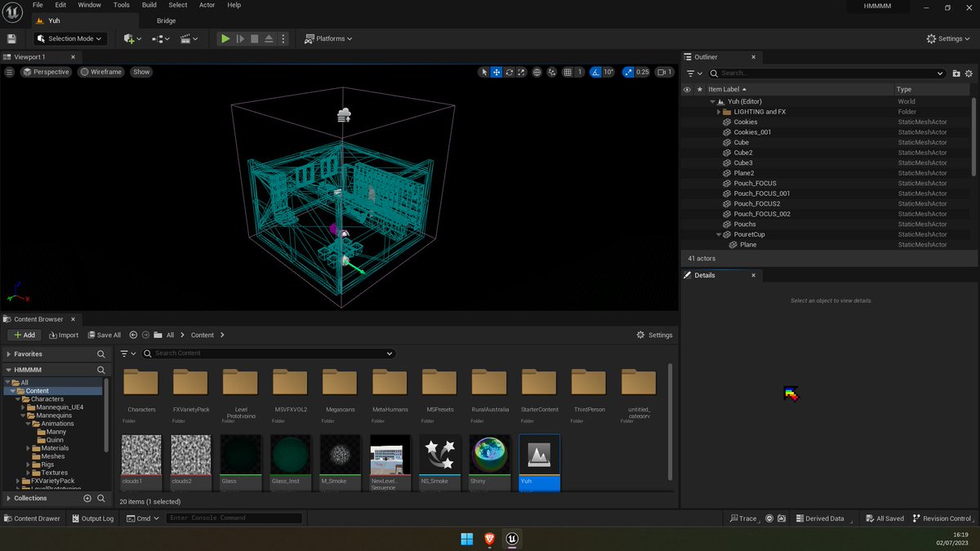Image resolution: width=980 pixels, height=551 pixels.
Task: Expand the LIGHTING and FX folder
Action: click(x=719, y=112)
